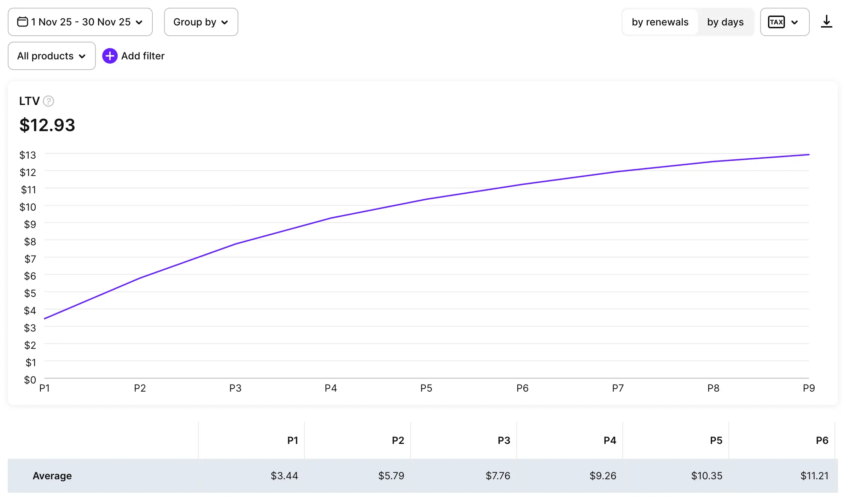This screenshot has height=504, width=850.
Task: Open the Group by dropdown
Action: (x=200, y=22)
